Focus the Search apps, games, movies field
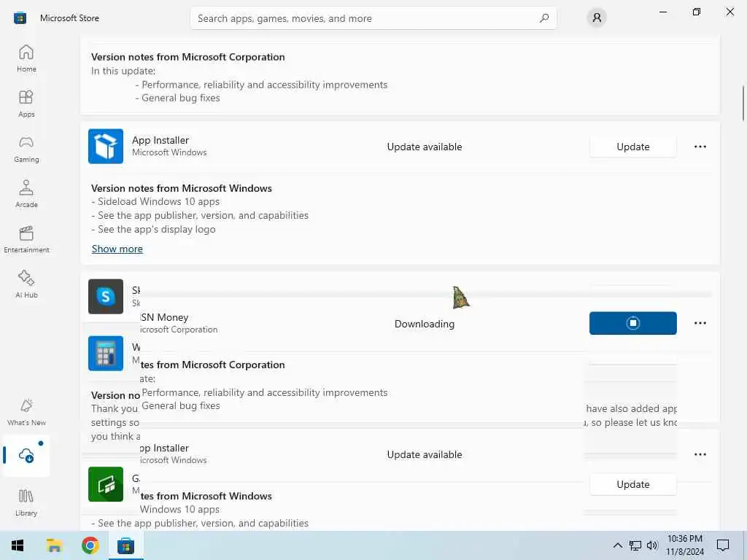 373,18
